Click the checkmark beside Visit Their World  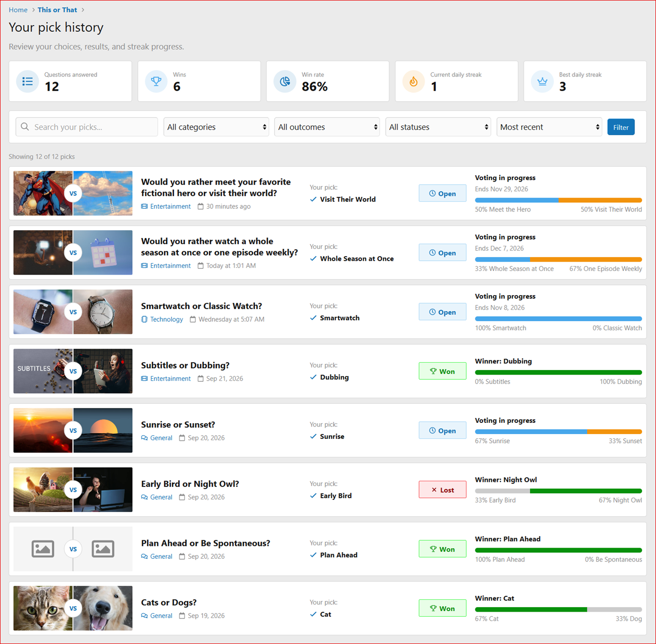313,199
